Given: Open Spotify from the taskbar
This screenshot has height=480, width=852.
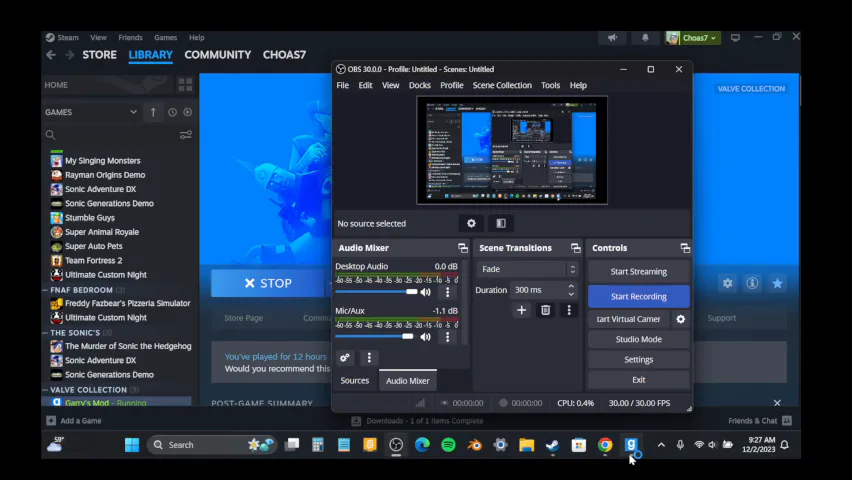Looking at the screenshot, I should point(448,445).
